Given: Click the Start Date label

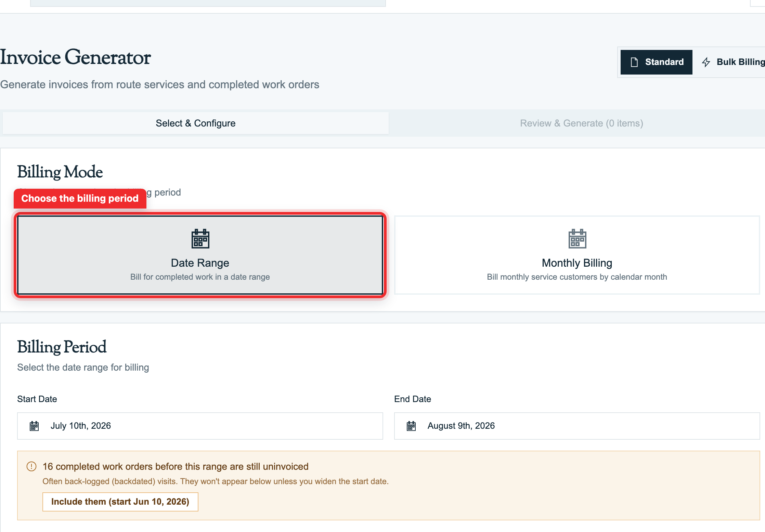Looking at the screenshot, I should (x=37, y=399).
